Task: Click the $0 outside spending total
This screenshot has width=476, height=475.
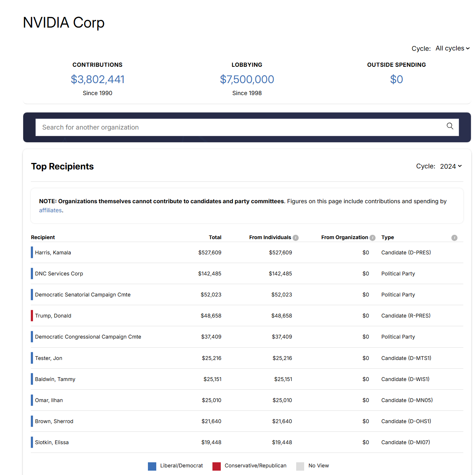Action: coord(397,79)
